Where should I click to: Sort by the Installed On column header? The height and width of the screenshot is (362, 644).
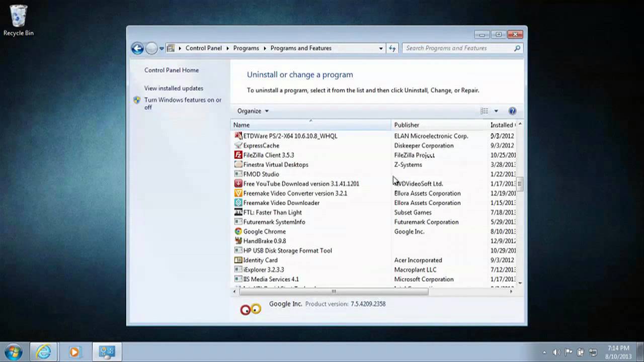pyautogui.click(x=502, y=125)
